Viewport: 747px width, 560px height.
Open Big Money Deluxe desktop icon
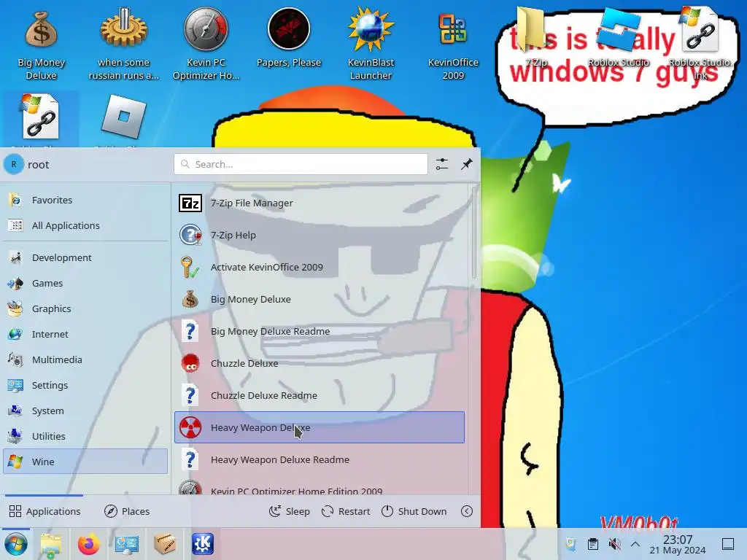tap(41, 44)
